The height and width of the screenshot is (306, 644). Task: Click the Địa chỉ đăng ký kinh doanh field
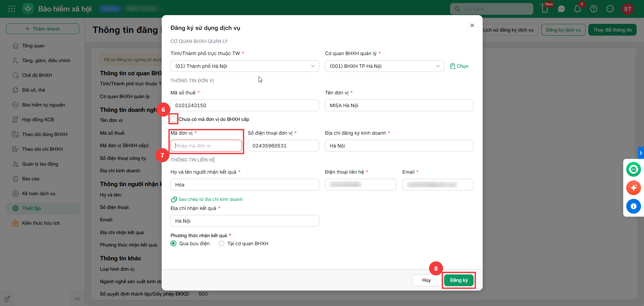(399, 146)
